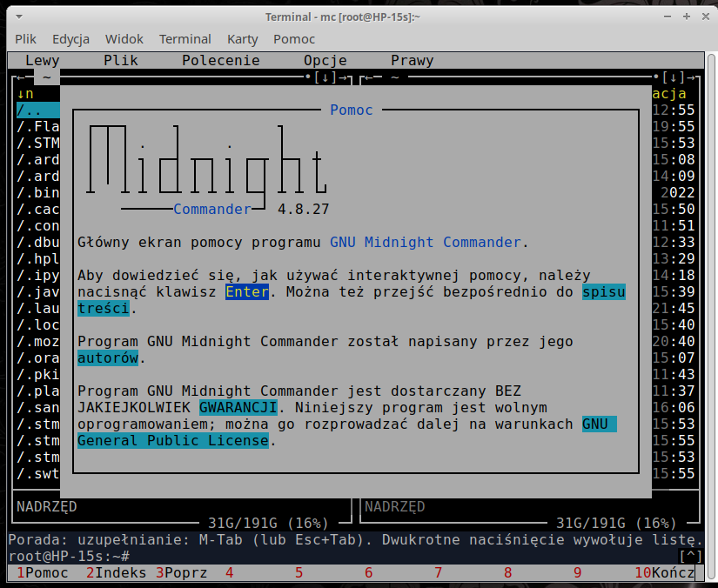Select the /.dbu directory row
The image size is (718, 588).
pyautogui.click(x=38, y=242)
